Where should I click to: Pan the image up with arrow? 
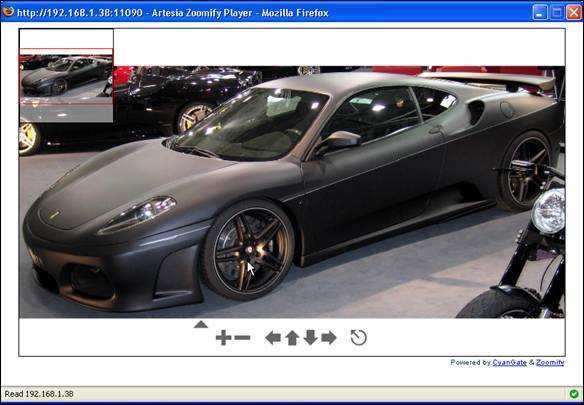(292, 338)
